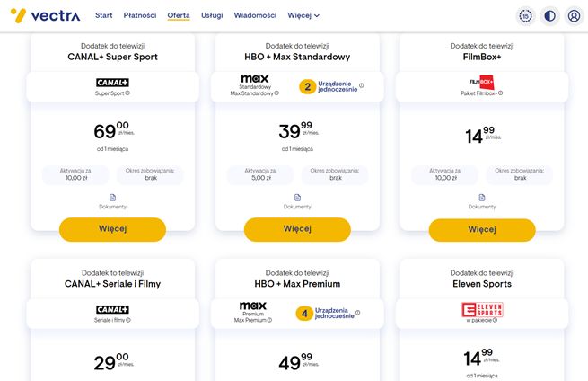Click Więcej button for CANAL+ Super Sport
Image resolution: width=588 pixels, height=381 pixels.
tap(113, 228)
